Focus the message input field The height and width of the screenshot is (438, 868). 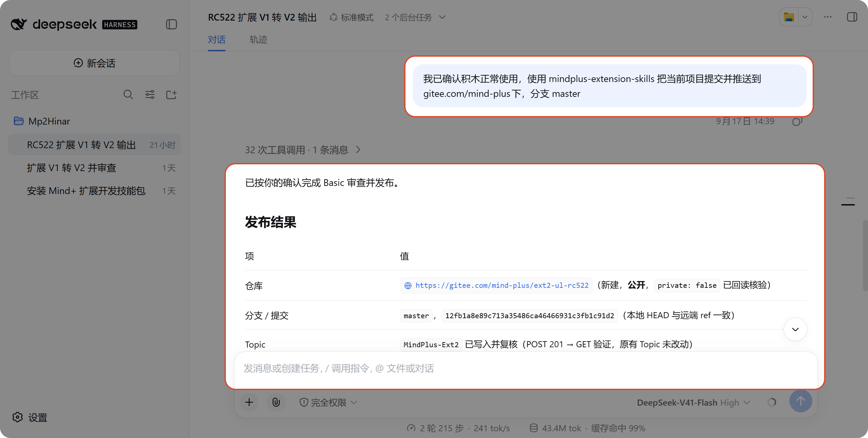pos(526,368)
